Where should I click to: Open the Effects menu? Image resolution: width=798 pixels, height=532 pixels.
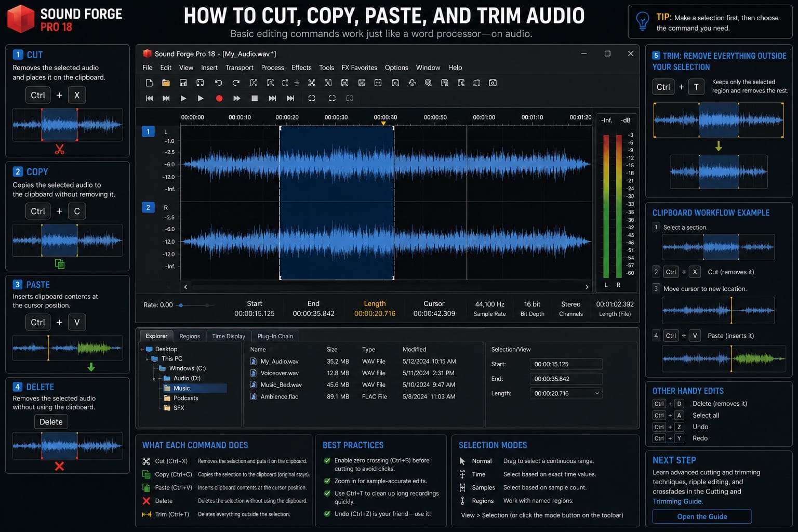click(301, 68)
